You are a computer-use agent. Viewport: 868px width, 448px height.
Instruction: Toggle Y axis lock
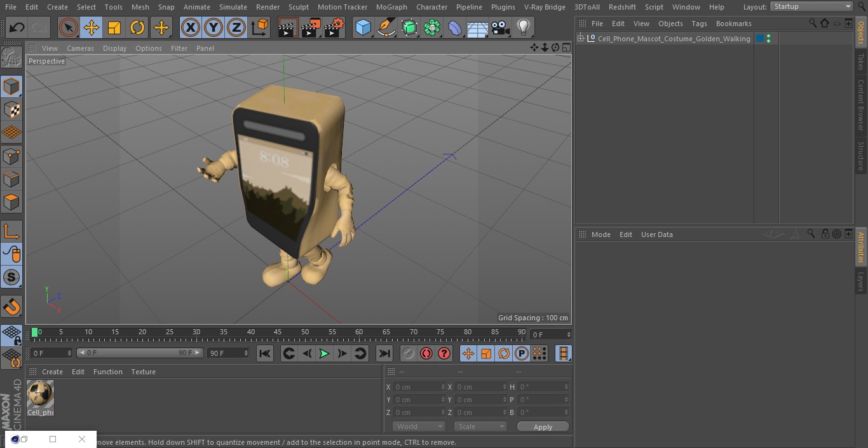point(214,27)
